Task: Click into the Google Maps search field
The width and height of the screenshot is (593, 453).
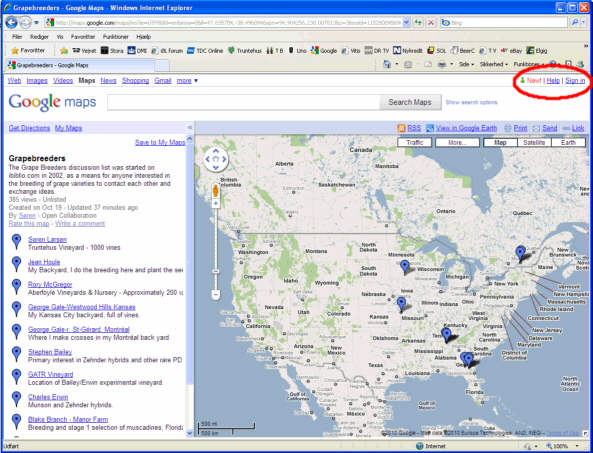Action: (x=244, y=102)
